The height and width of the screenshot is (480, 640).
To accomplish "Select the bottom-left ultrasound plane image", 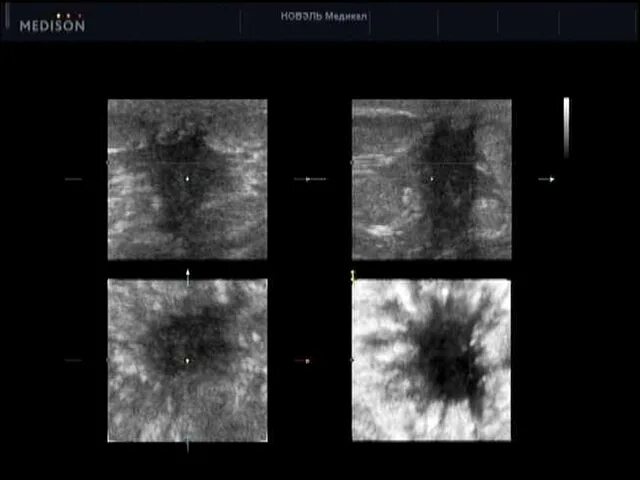I will (x=187, y=360).
